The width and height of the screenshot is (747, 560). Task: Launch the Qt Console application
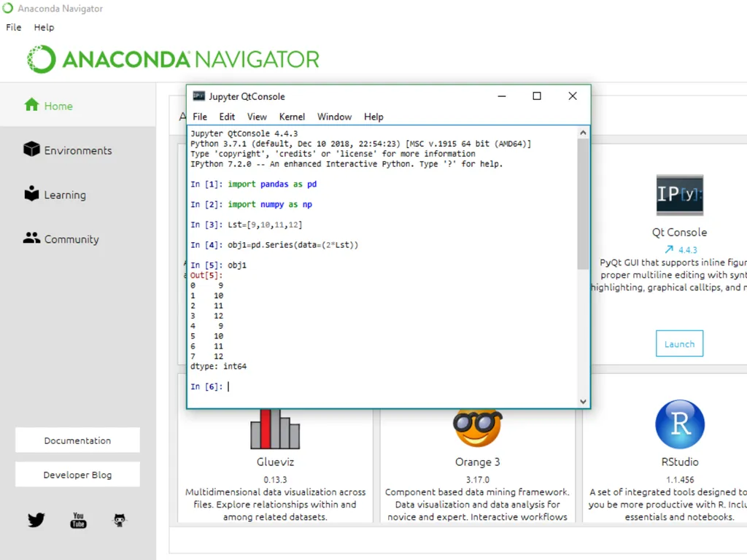click(679, 343)
